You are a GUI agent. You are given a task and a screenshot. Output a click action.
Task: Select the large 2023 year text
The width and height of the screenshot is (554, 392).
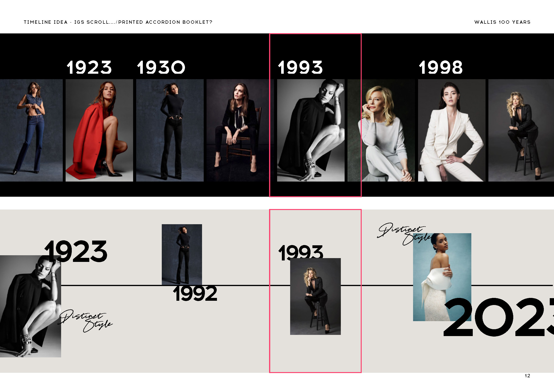pos(499,317)
